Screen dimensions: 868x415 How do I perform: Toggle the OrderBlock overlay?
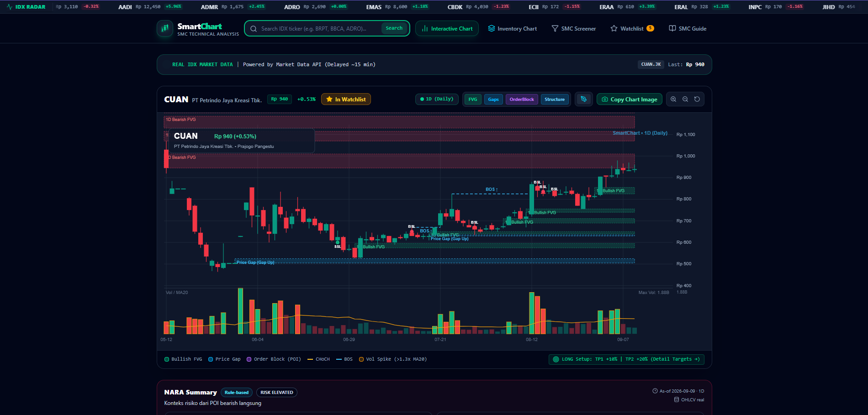tap(522, 99)
